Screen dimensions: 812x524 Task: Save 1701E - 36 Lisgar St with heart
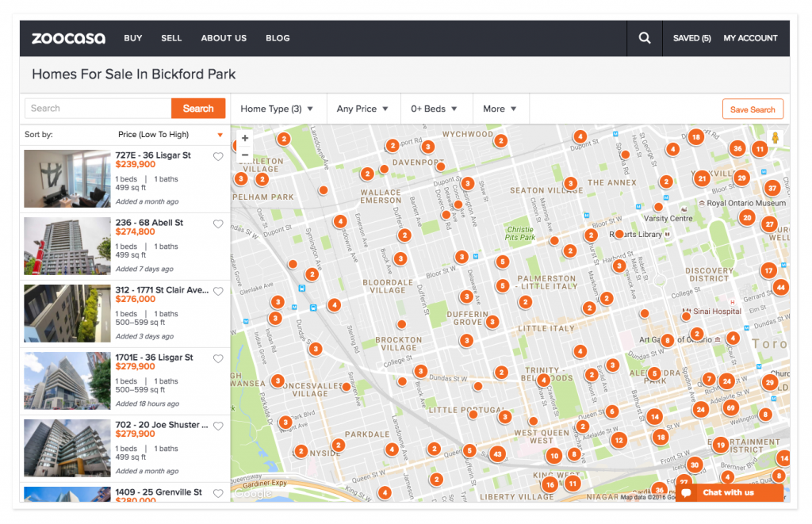[x=218, y=359]
